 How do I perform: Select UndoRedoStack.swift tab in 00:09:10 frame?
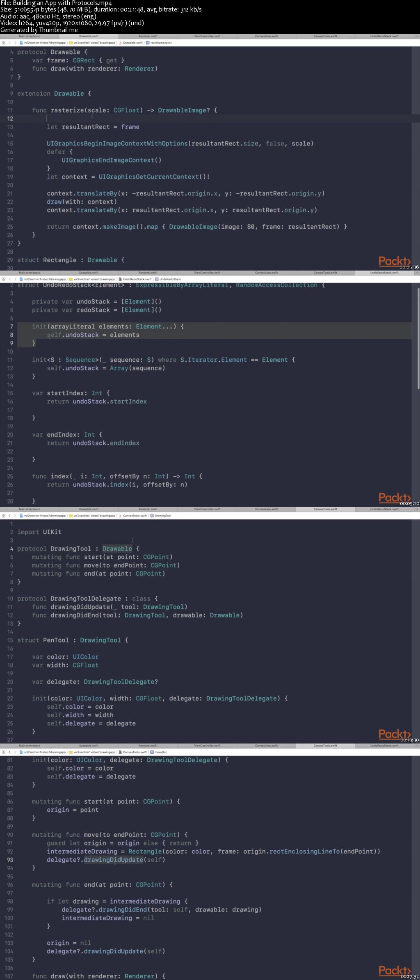384,273
